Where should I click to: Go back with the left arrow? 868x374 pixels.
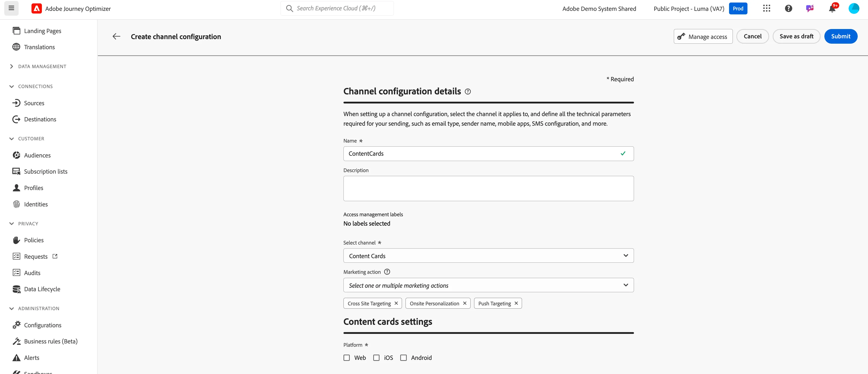pyautogui.click(x=116, y=36)
